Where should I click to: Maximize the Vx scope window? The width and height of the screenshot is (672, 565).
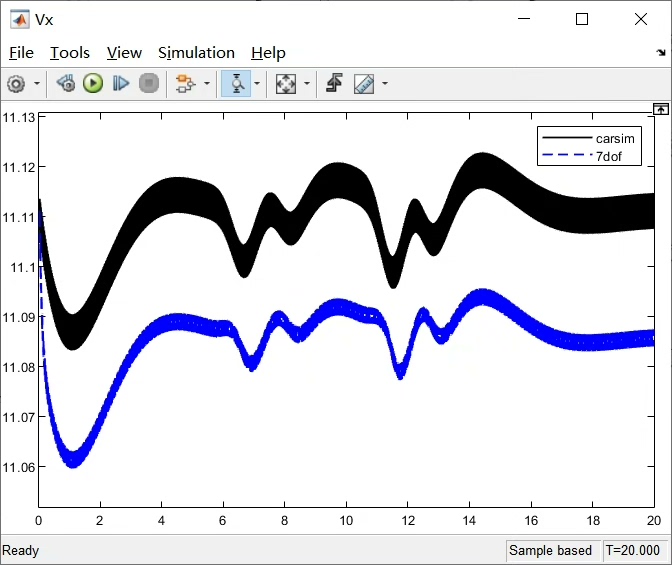[x=582, y=19]
